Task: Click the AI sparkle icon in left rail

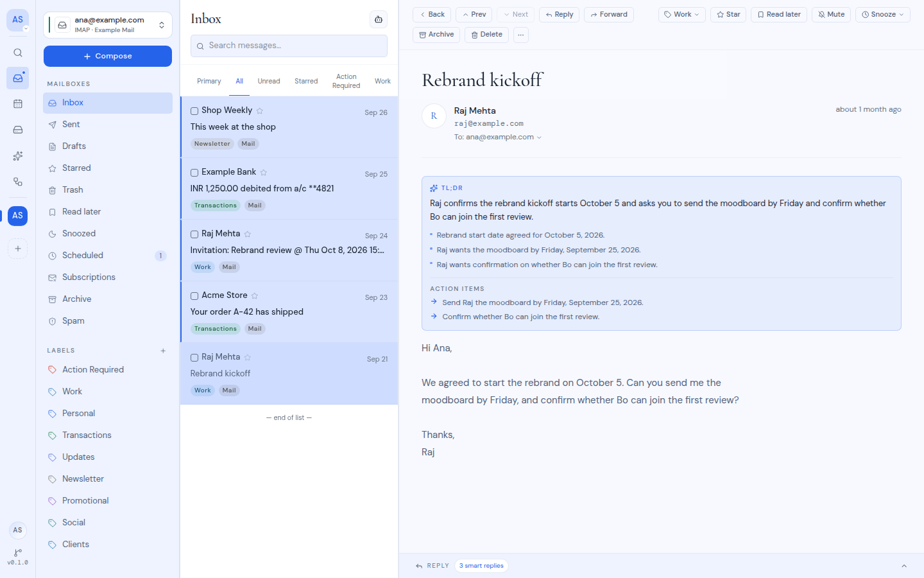Action: (18, 155)
